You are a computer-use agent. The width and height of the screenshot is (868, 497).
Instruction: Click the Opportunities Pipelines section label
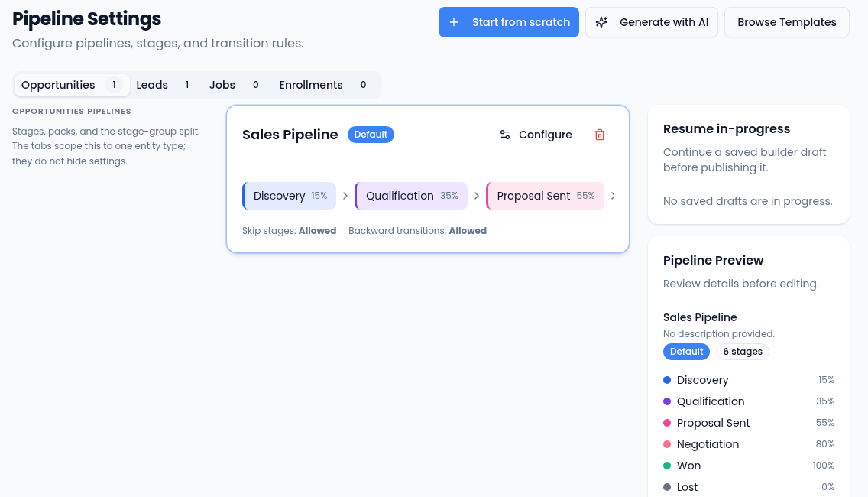(71, 112)
